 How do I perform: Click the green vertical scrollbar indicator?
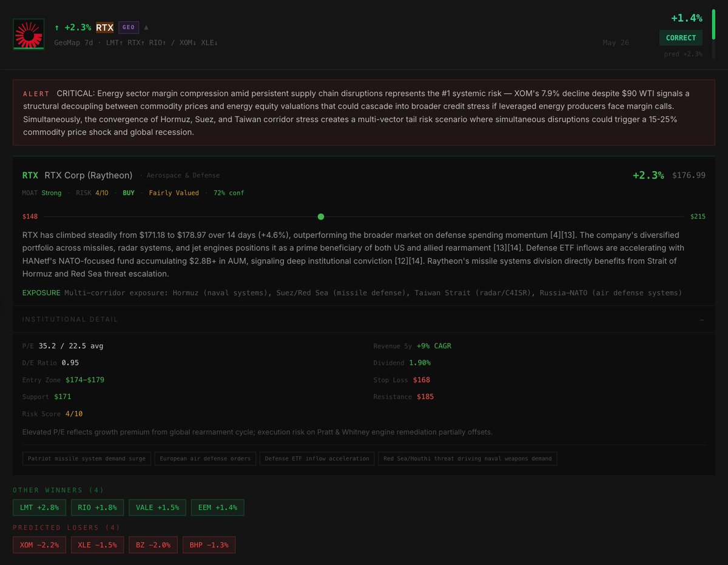(713, 24)
